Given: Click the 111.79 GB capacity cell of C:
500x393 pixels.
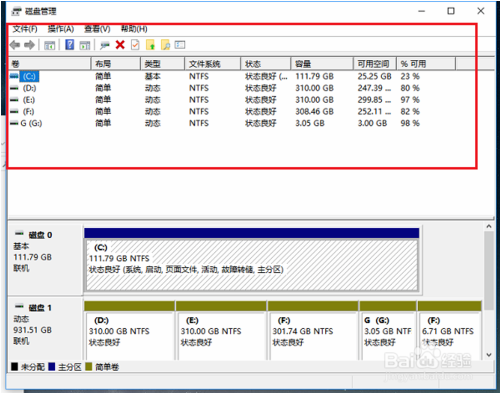Looking at the screenshot, I should click(314, 76).
